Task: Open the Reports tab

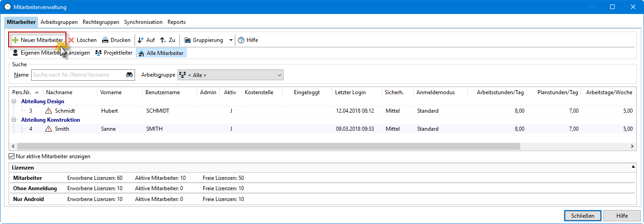Action: pos(176,22)
